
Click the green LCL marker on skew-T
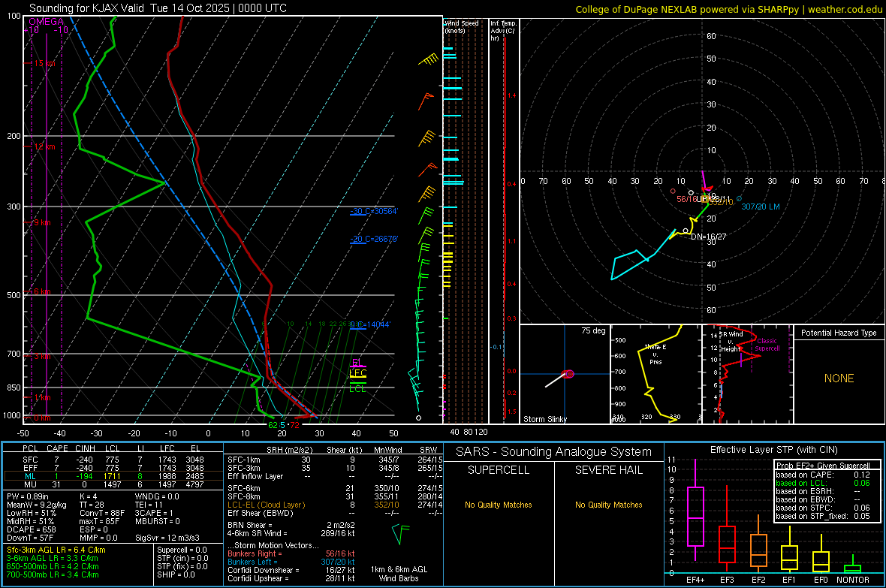[357, 387]
